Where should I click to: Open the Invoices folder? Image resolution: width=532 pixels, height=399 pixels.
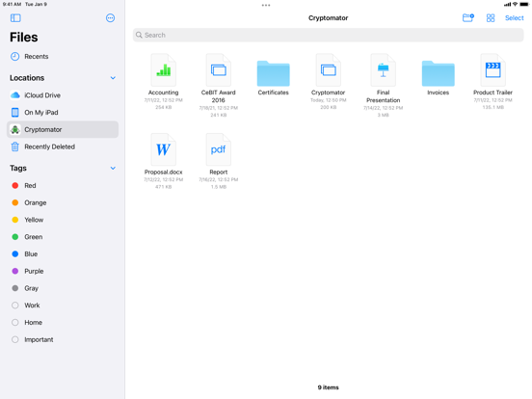click(438, 73)
